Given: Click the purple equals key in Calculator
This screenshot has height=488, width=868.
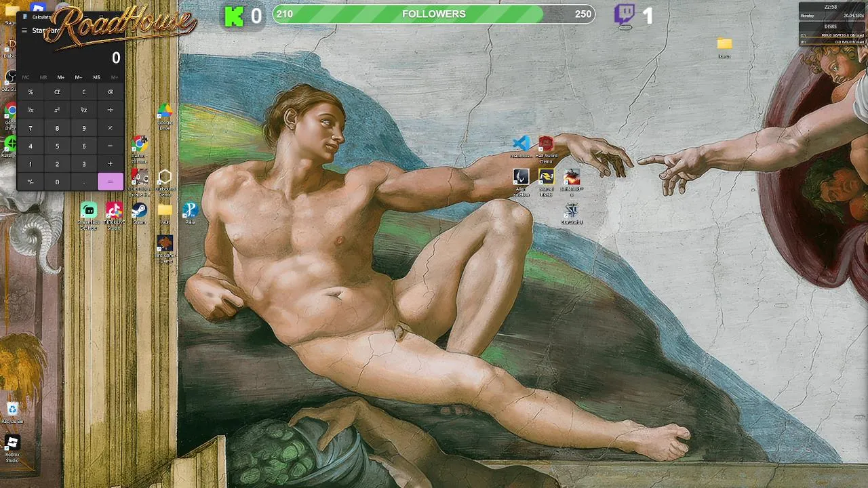Looking at the screenshot, I should 111,182.
